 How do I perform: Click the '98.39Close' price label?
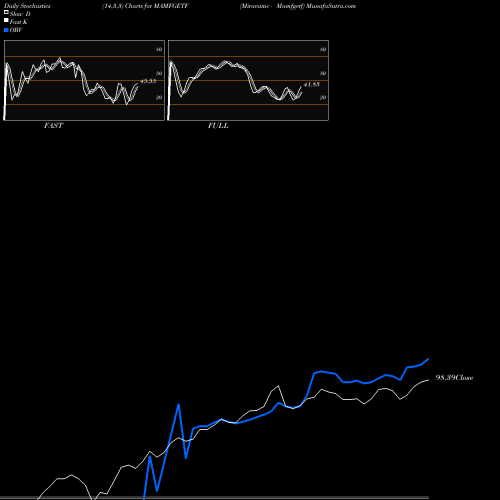(x=454, y=378)
